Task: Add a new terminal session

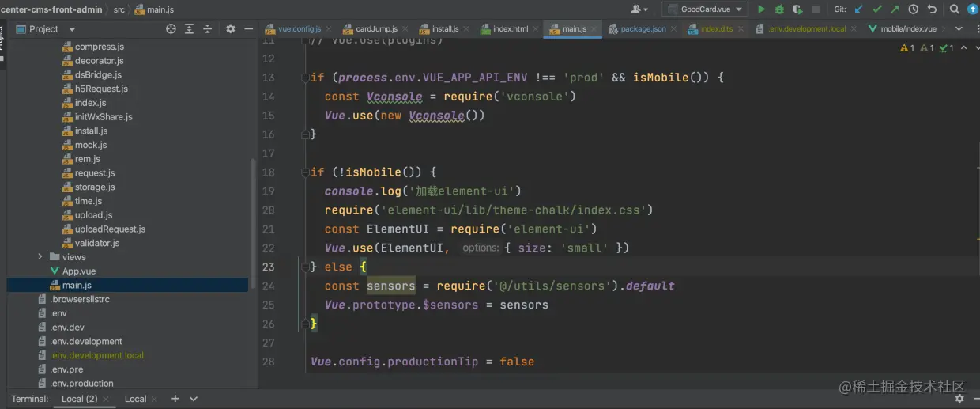Action: (175, 399)
